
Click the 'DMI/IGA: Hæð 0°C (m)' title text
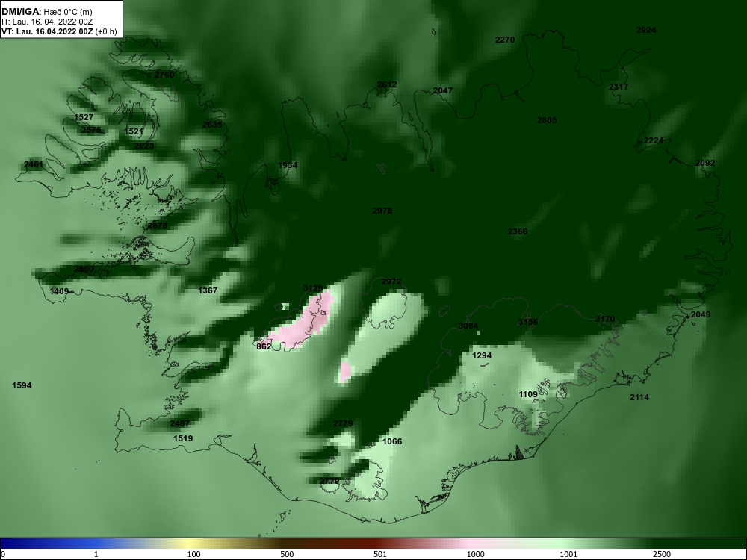[x=46, y=12]
